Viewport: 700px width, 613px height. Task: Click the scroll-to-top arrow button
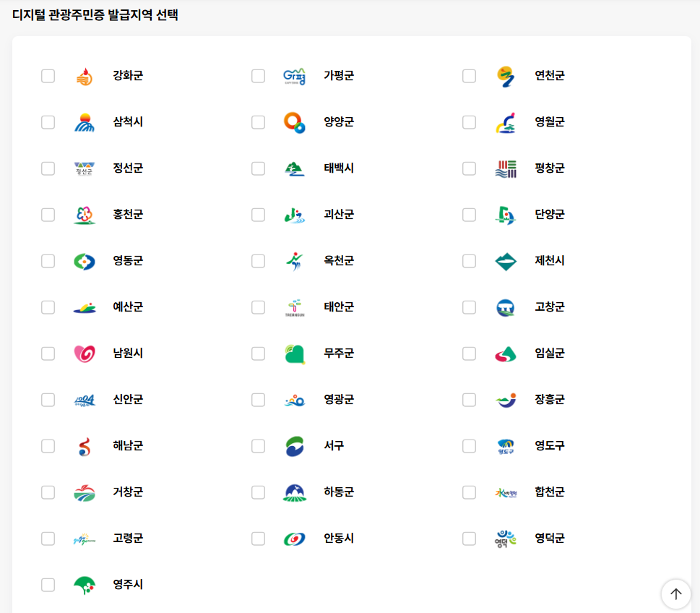[x=675, y=593]
